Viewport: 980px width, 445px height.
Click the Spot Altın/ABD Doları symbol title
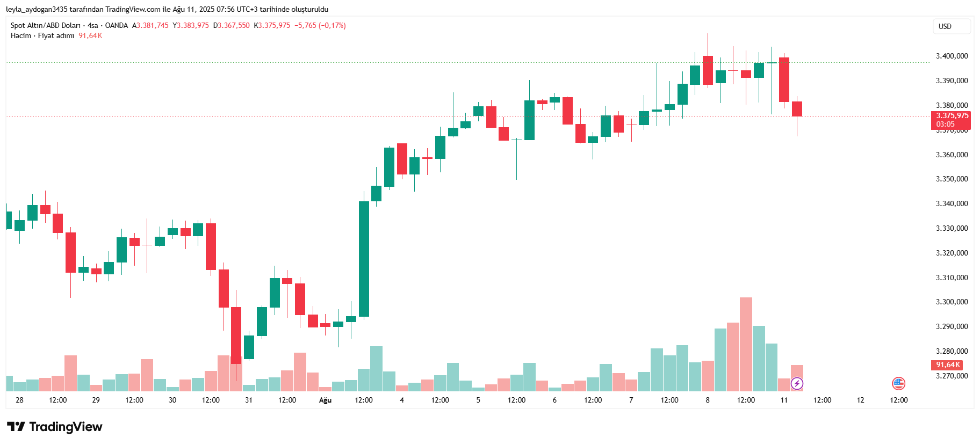click(x=45, y=25)
